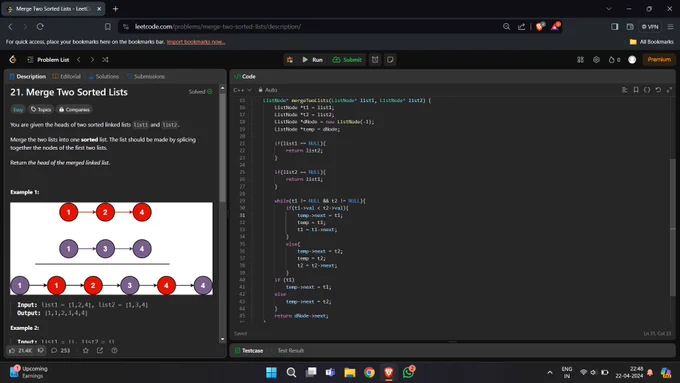Show hidden system tray icons chevron
Viewport: 680px width, 383px height.
point(550,372)
